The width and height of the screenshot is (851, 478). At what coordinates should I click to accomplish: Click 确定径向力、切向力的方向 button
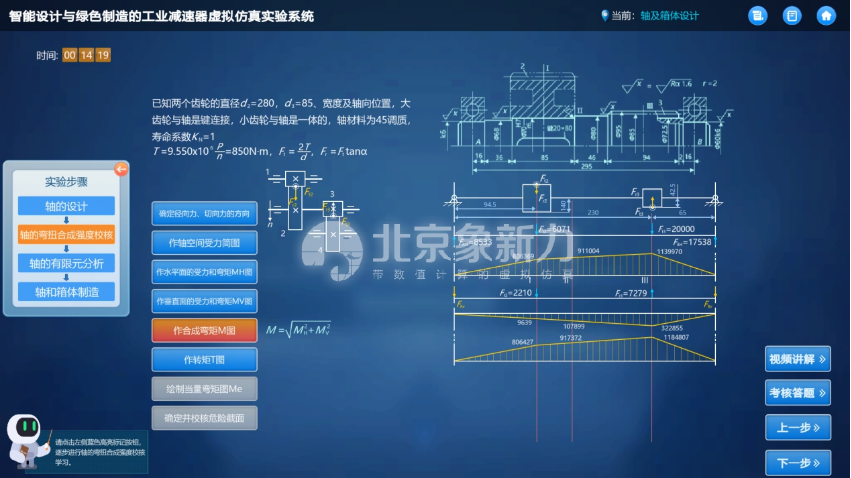pos(205,214)
